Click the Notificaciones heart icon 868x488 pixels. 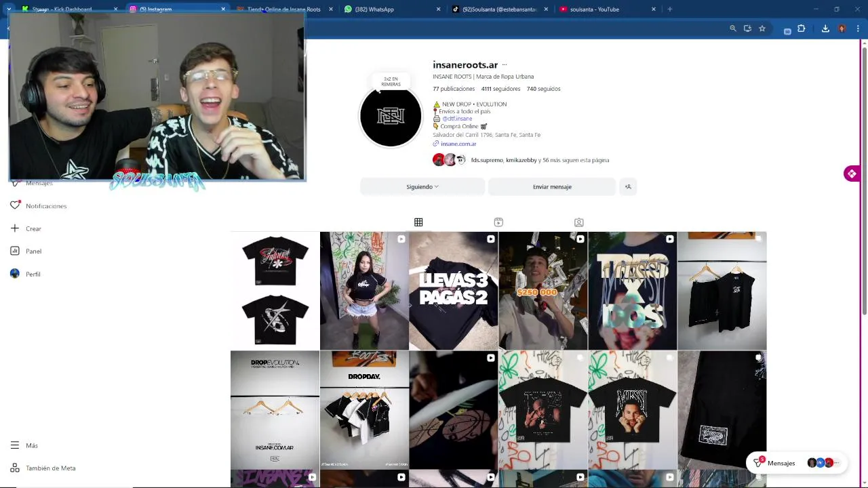click(x=15, y=205)
